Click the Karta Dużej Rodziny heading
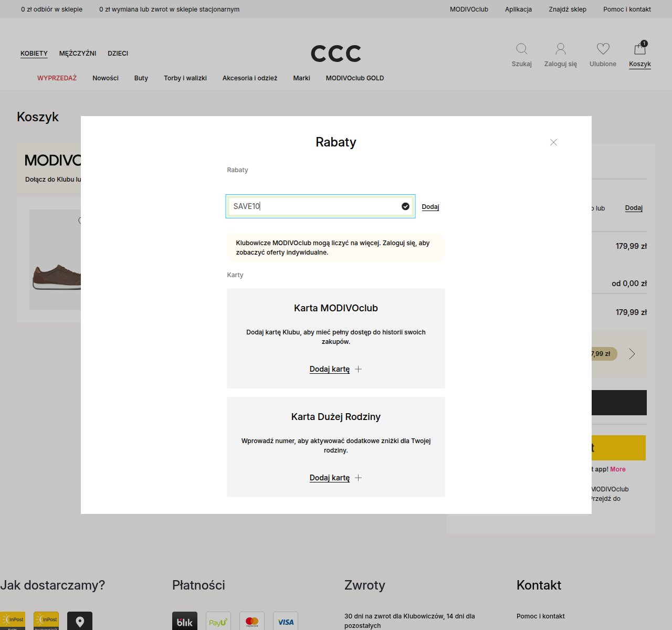Viewport: 672px width, 630px height. (x=336, y=417)
